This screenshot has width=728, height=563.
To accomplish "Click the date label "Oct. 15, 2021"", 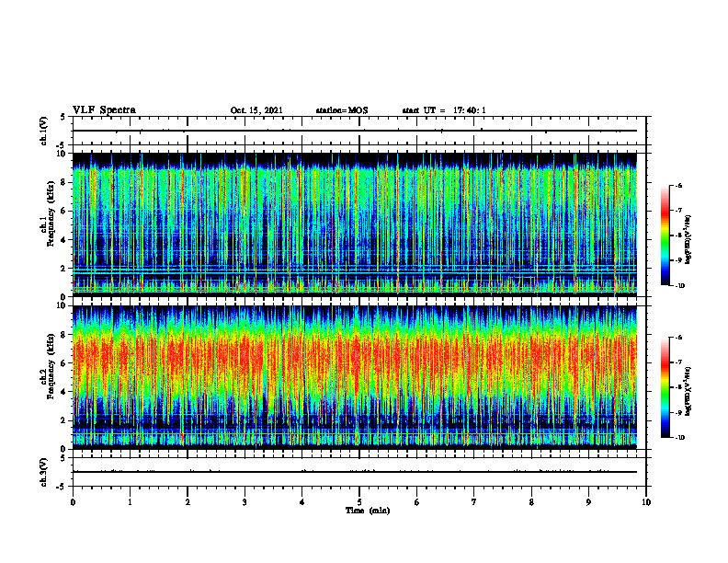I will tap(256, 110).
